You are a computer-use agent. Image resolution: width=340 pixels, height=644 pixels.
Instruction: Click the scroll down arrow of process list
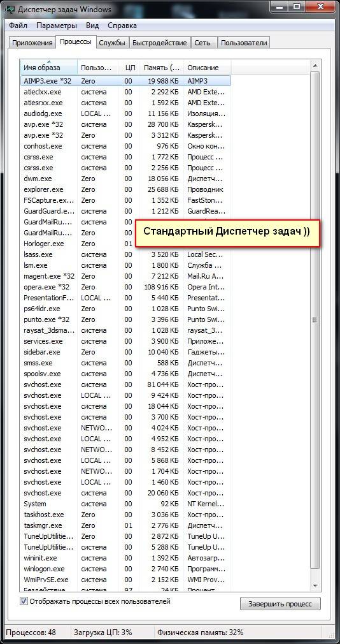315,585
